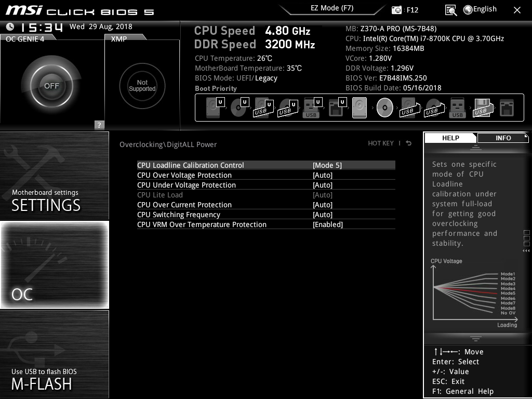Select the UEFI hard disk boot device icon
Viewport: 532px width, 399px height.
(215, 108)
